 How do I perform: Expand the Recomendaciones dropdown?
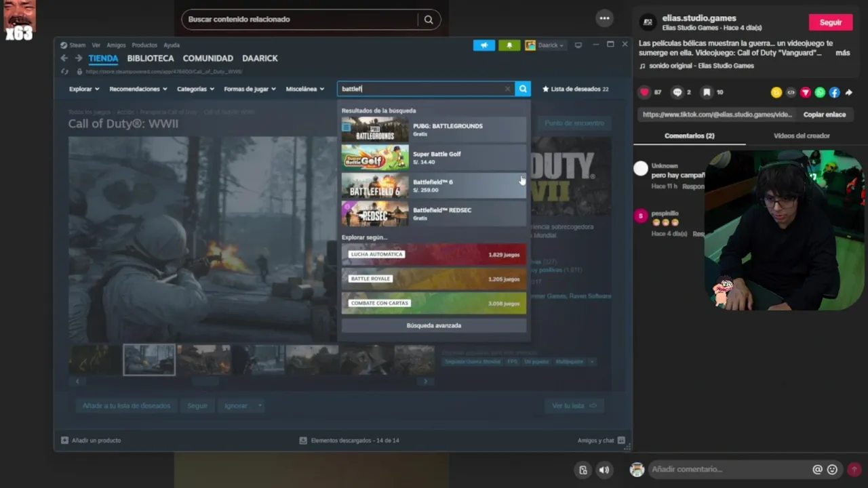click(x=138, y=89)
